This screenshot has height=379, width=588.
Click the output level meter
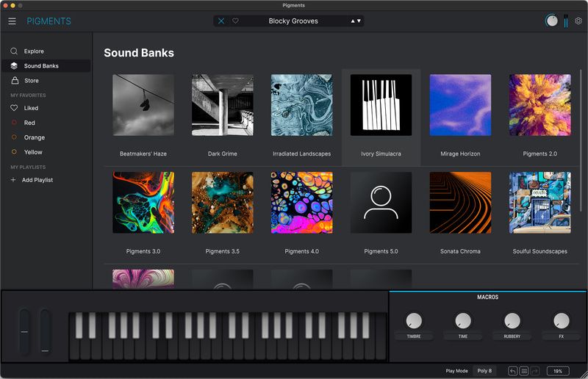(x=566, y=21)
